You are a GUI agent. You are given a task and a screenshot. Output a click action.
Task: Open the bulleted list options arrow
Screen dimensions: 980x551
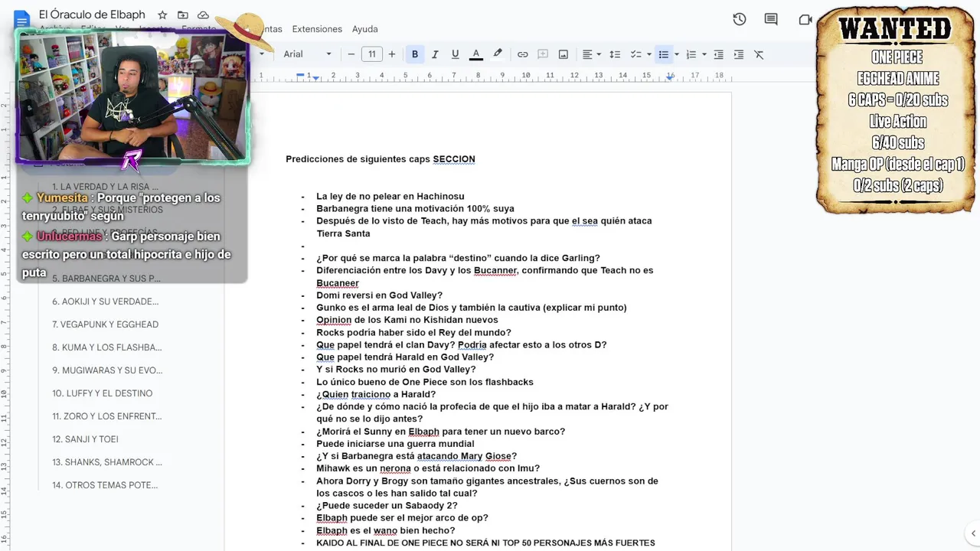point(677,54)
